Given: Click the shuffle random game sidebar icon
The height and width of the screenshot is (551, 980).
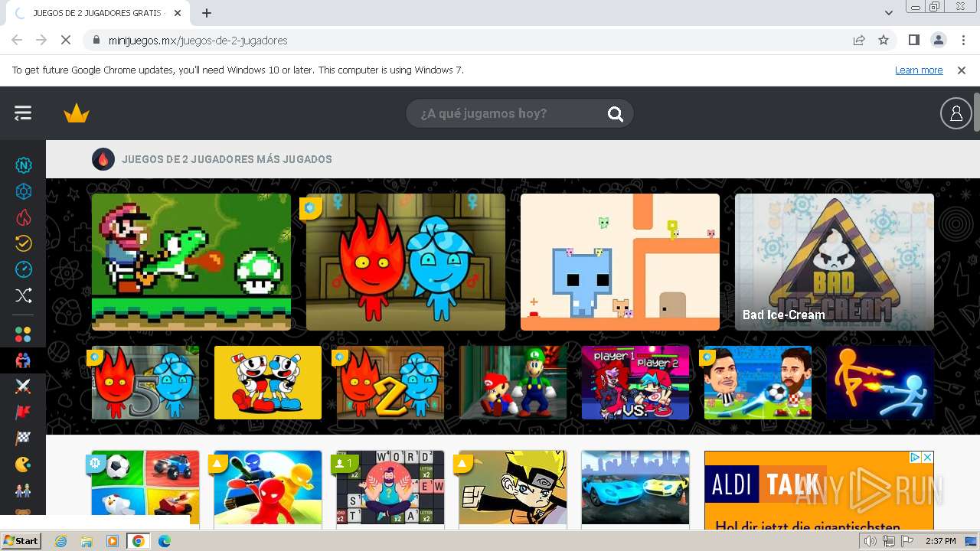Looking at the screenshot, I should pyautogui.click(x=24, y=295).
